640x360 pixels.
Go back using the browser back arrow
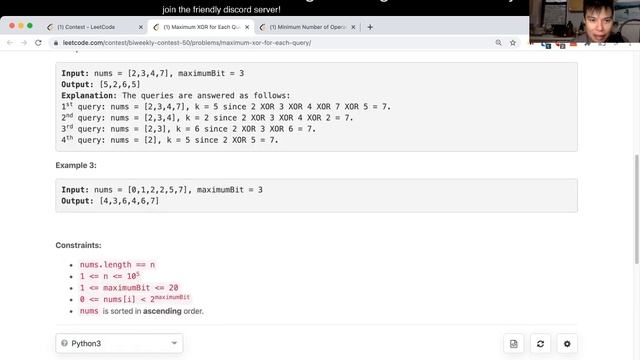click(x=10, y=42)
